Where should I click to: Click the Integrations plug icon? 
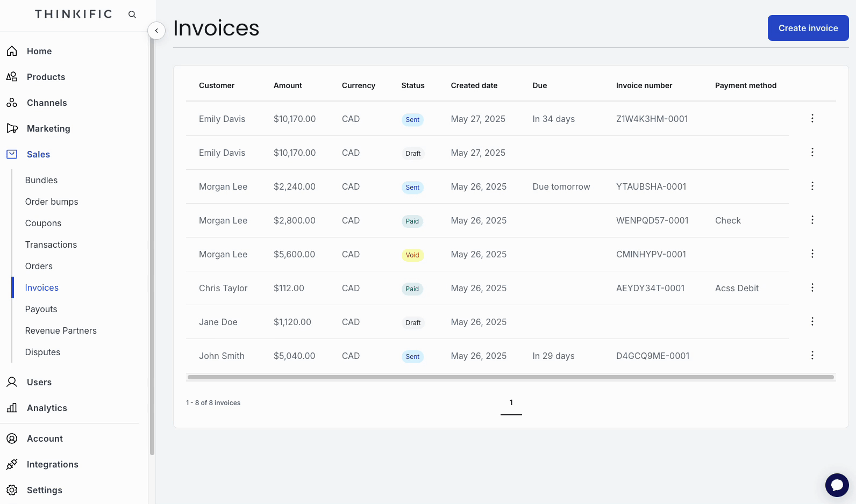12,464
